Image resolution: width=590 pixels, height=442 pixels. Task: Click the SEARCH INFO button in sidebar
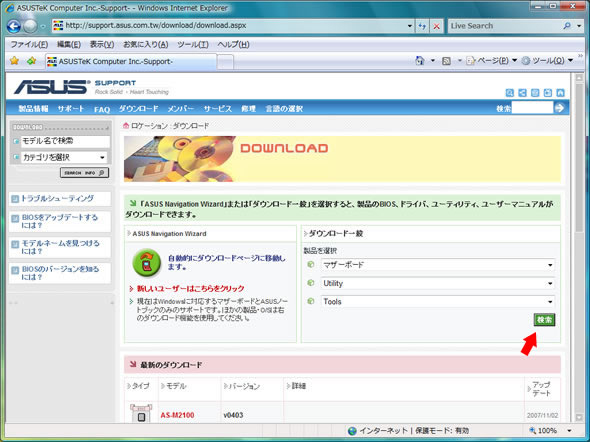84,173
